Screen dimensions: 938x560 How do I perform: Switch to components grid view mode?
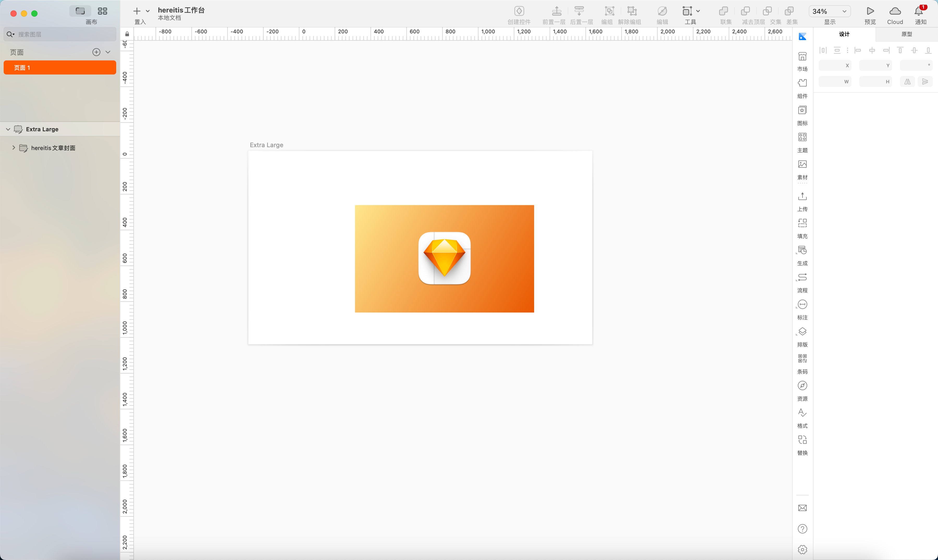coord(102,11)
